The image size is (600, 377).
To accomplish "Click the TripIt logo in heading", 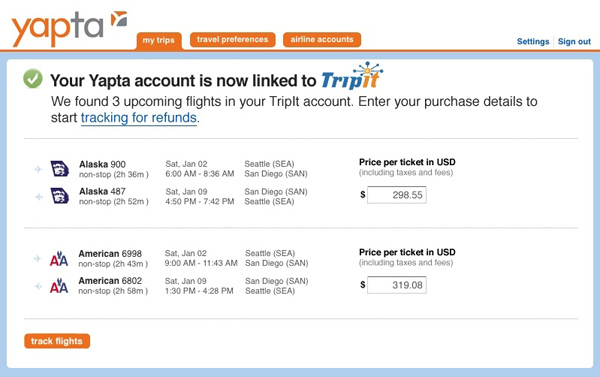I will [x=352, y=76].
